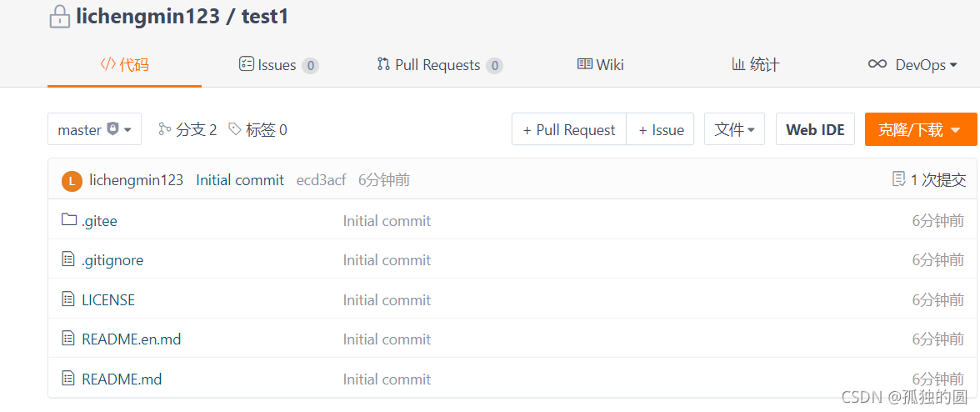Click the 6分钟前 time in commit header
This screenshot has width=980, height=412.
click(x=383, y=180)
